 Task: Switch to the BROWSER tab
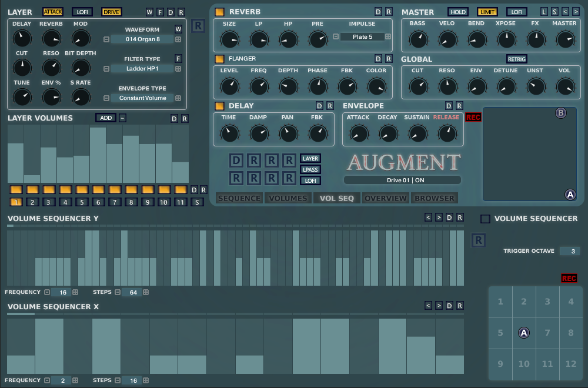pyautogui.click(x=434, y=198)
